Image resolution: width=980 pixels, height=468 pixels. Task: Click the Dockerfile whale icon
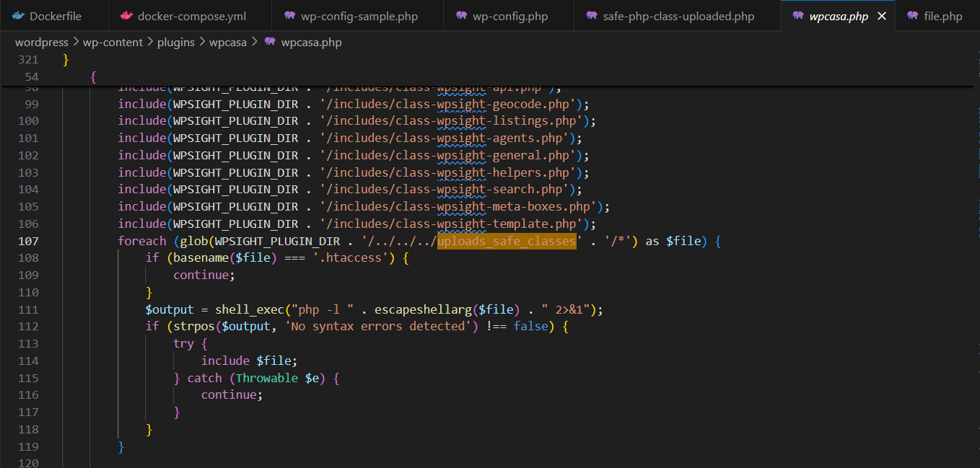19,16
